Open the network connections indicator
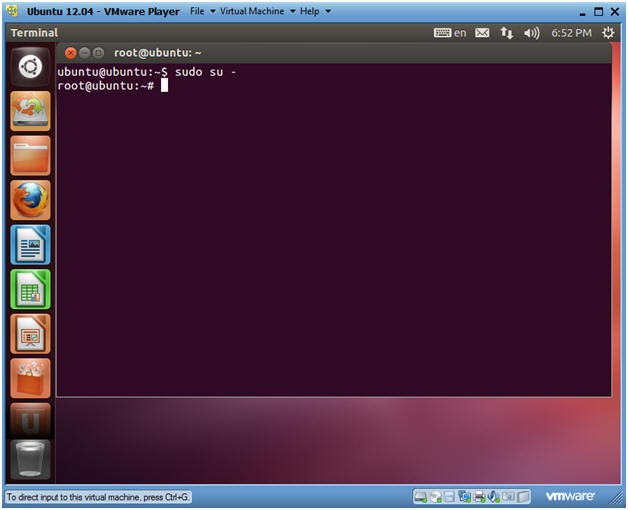Viewport: 628px width, 510px height. coord(507,33)
